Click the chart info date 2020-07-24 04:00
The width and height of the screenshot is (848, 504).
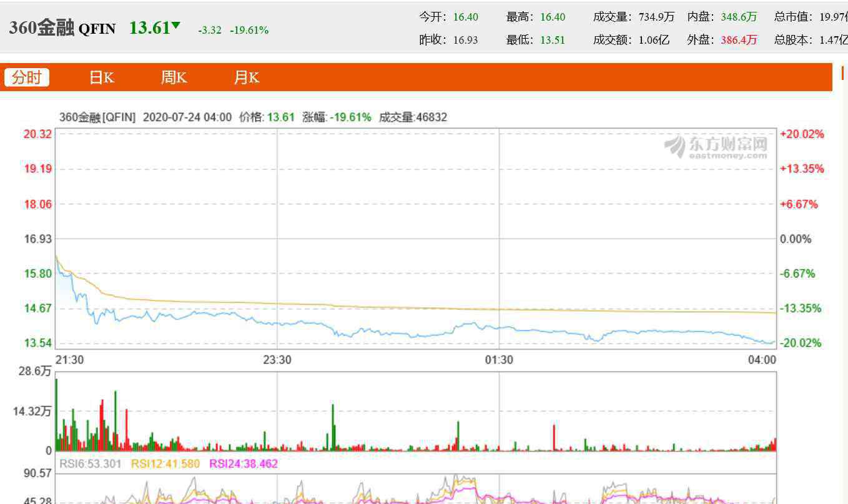coord(187,117)
